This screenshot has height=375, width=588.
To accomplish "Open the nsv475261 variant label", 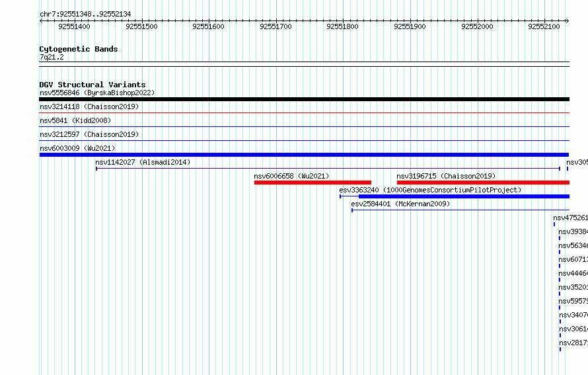I will (570, 218).
